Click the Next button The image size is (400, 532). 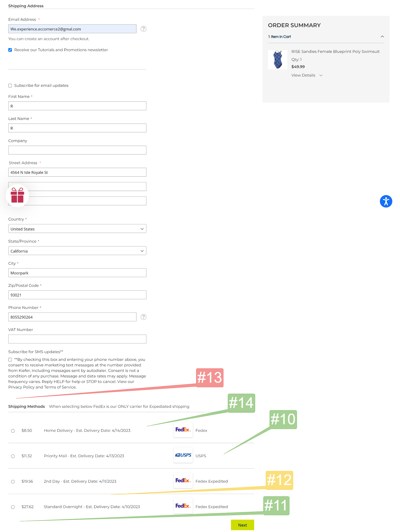tap(242, 525)
